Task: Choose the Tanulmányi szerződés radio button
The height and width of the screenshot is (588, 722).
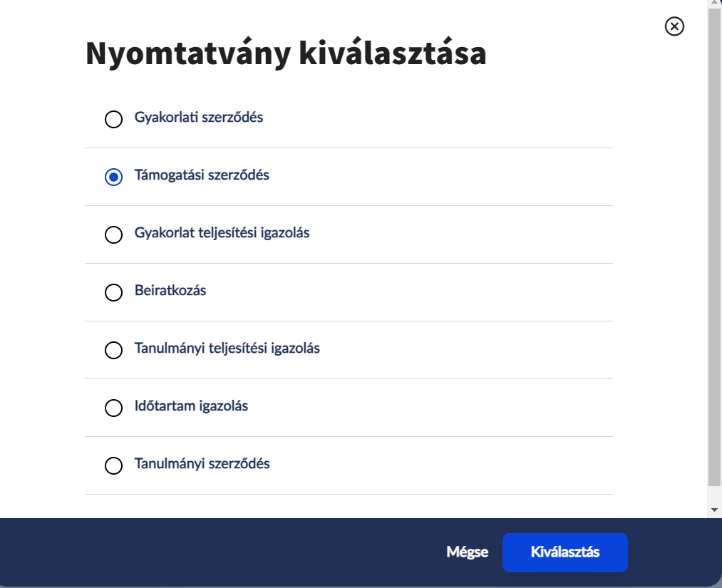Action: (113, 465)
